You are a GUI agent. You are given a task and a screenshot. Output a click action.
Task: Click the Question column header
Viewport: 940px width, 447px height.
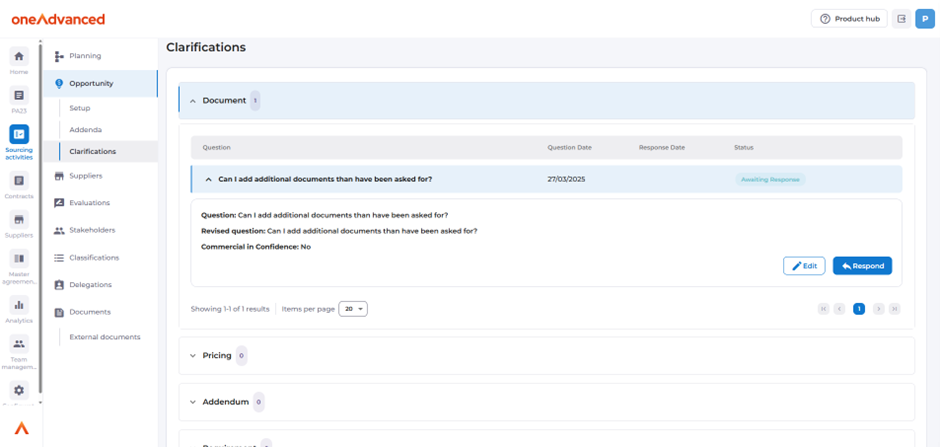tap(216, 147)
